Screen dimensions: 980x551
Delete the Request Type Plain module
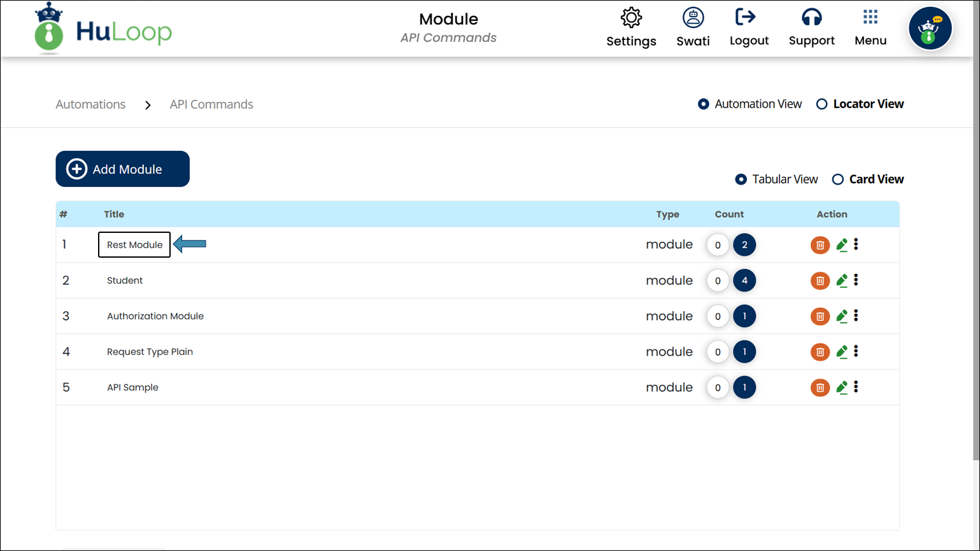[x=820, y=352]
